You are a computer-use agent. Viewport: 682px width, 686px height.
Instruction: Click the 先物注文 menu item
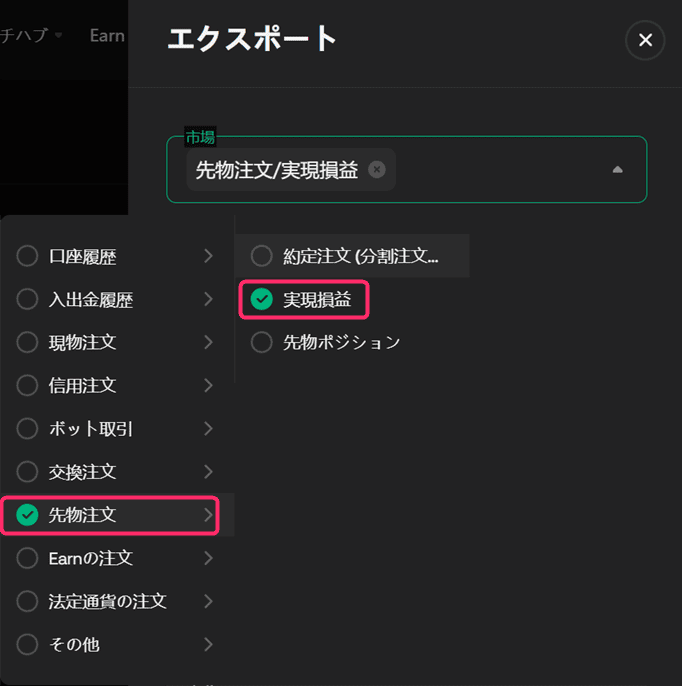click(83, 515)
